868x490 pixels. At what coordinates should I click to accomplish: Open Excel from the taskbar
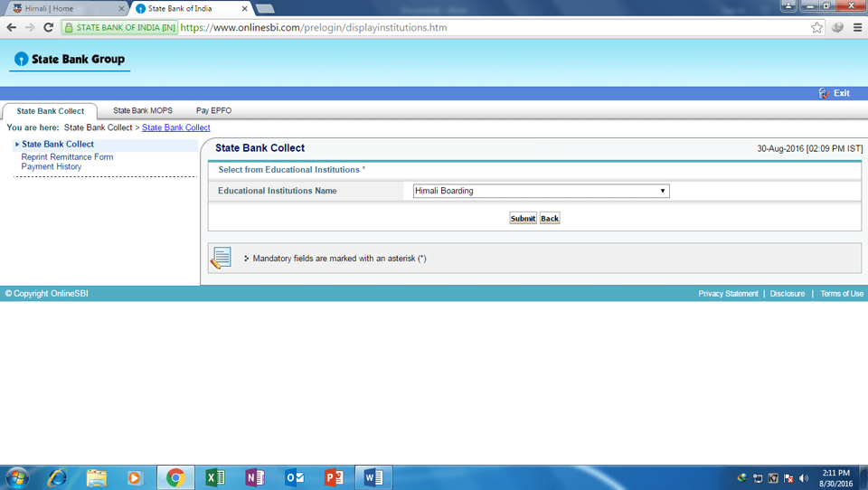point(215,477)
